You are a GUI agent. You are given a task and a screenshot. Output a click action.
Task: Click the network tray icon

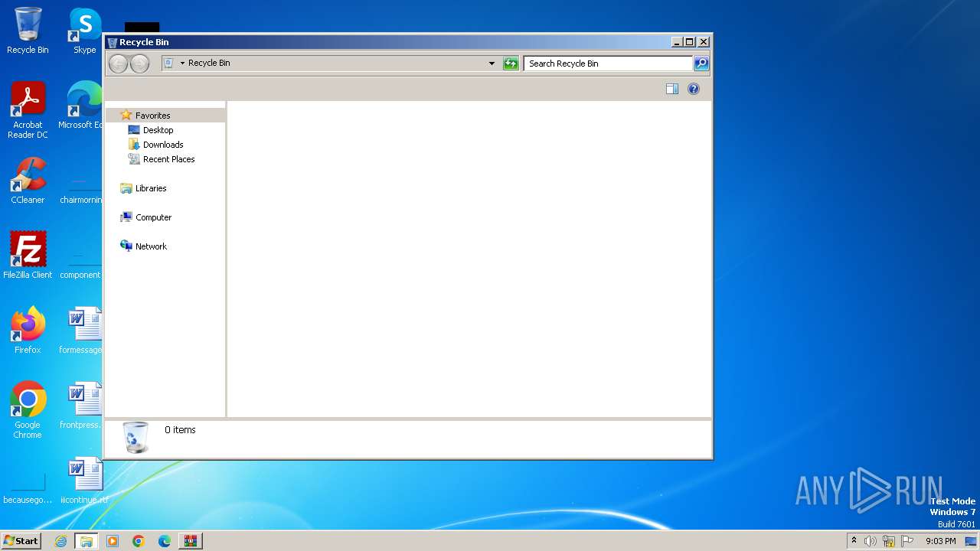(889, 541)
